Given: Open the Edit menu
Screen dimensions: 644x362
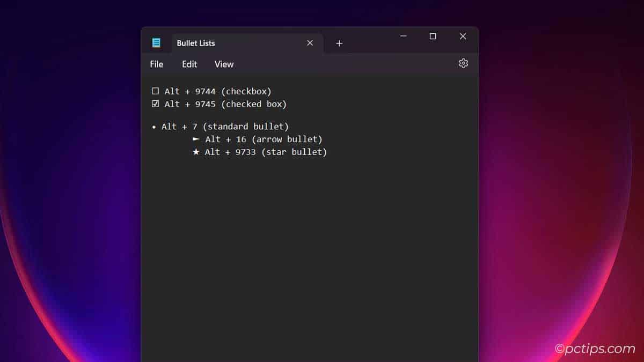Looking at the screenshot, I should pos(189,64).
